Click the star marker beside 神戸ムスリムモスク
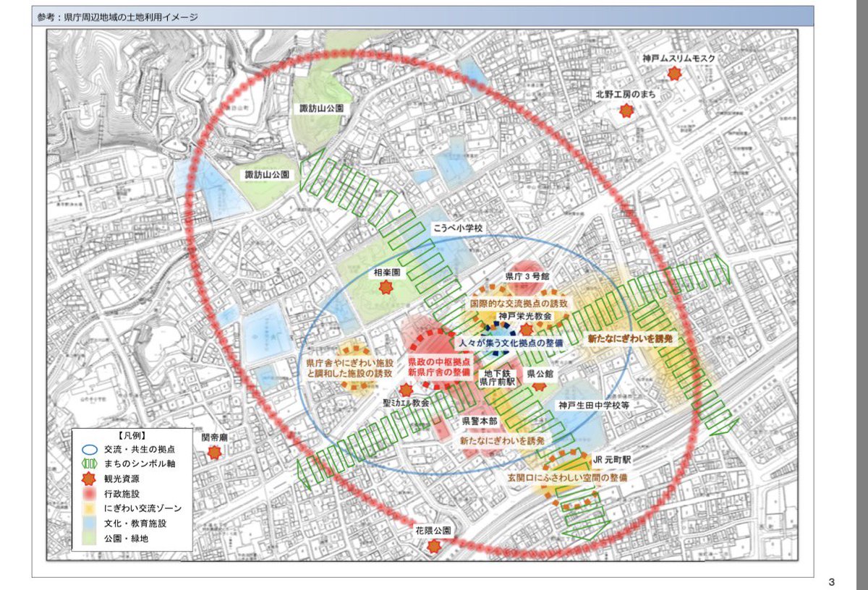The height and width of the screenshot is (590, 868). tap(674, 73)
